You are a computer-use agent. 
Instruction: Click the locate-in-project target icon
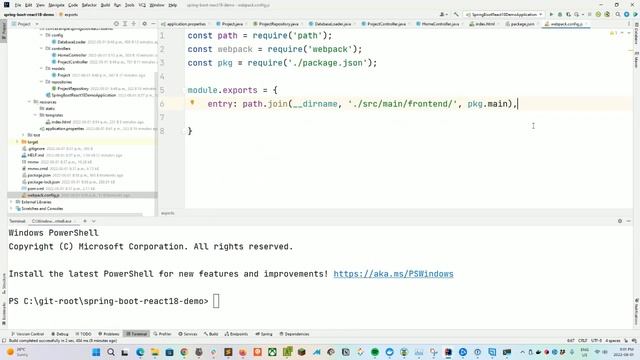116,24
